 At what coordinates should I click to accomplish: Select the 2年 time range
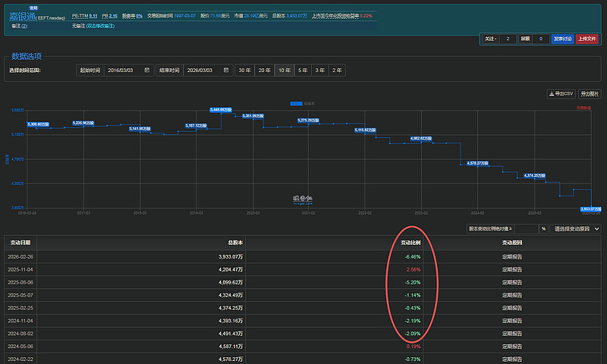[x=338, y=71]
